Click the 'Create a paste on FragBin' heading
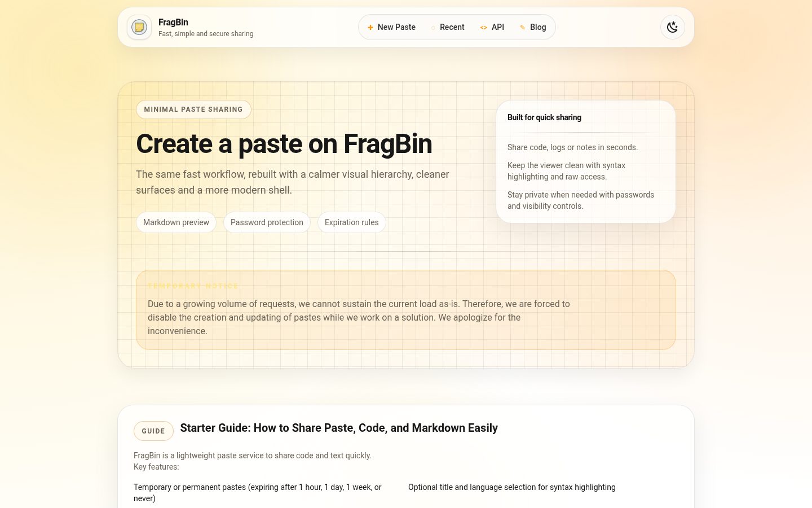Image resolution: width=812 pixels, height=508 pixels. click(x=284, y=144)
